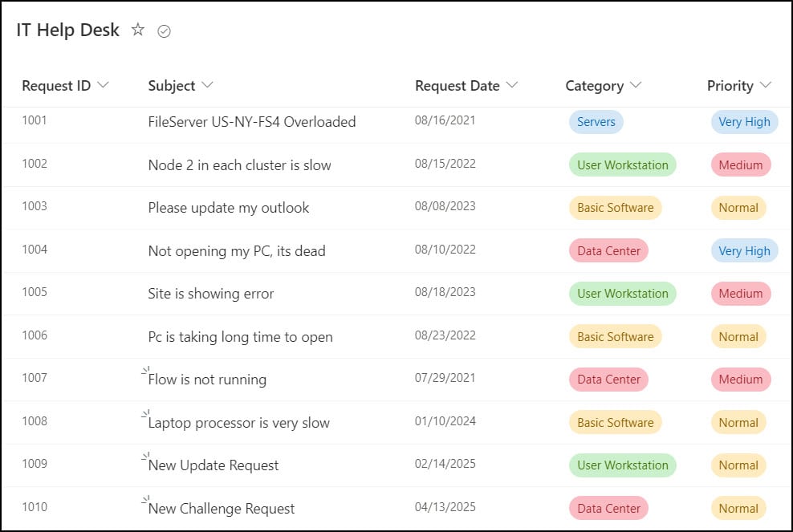
Task: Click Data Center pill in row 1010
Action: pos(609,508)
